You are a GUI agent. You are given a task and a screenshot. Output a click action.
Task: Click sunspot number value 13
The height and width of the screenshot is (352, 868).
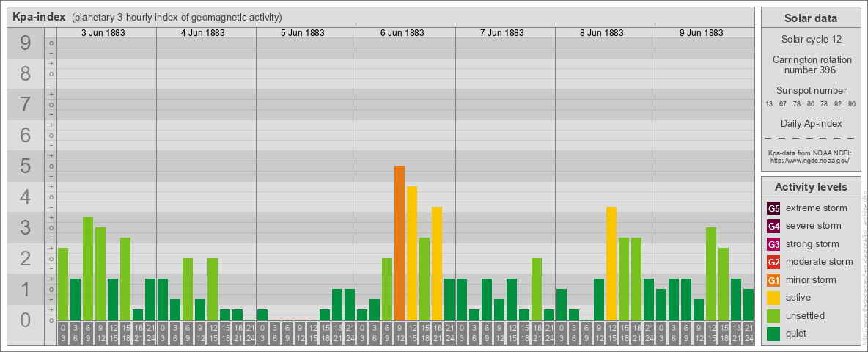[x=770, y=104]
